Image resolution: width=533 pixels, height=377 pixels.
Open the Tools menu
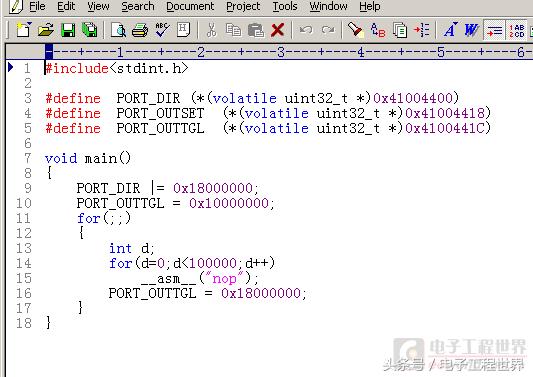point(285,6)
